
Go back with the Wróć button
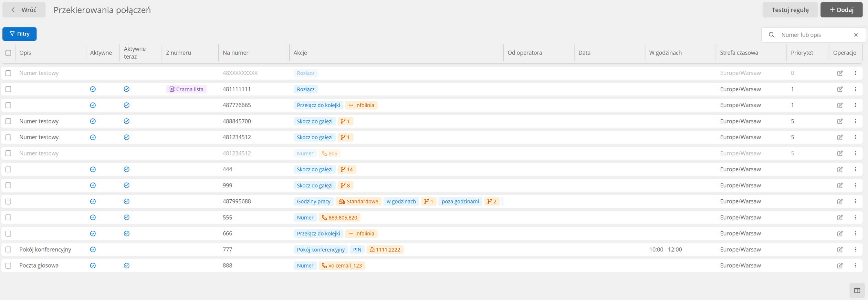24,10
